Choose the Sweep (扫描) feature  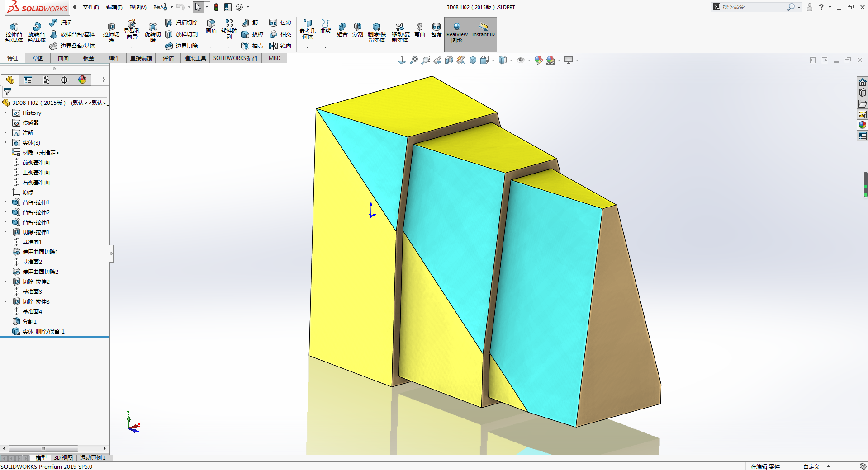coord(60,22)
